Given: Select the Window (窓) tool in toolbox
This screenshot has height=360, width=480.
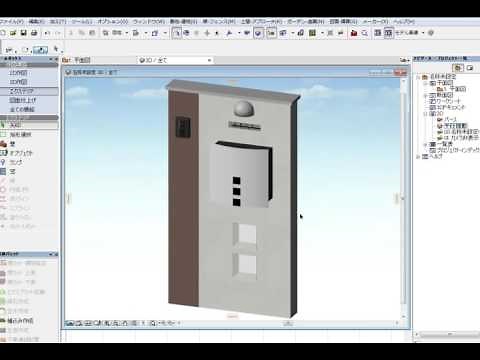Looking at the screenshot, I should [x=12, y=172].
